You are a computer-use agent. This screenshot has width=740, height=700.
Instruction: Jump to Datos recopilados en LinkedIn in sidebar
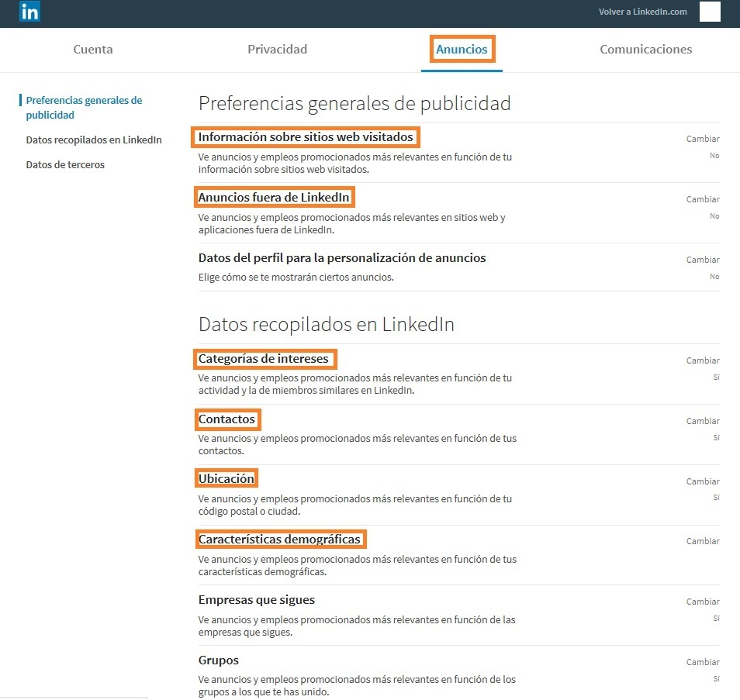click(94, 140)
